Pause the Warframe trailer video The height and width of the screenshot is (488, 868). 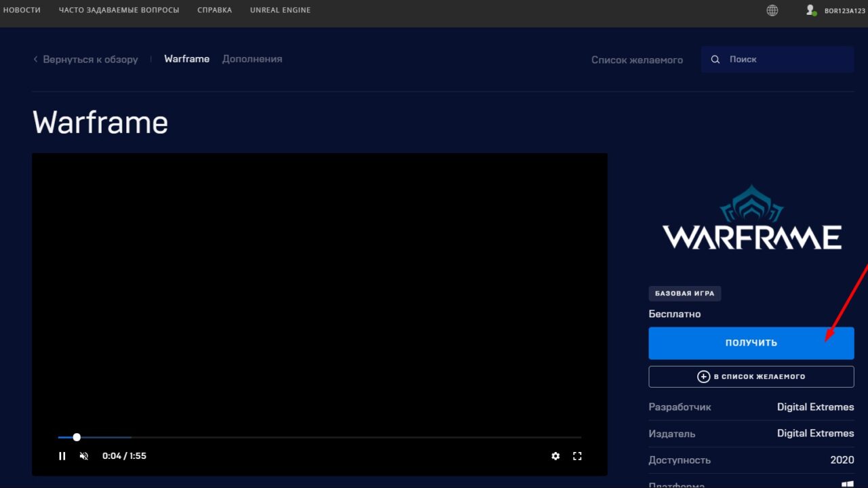(x=62, y=456)
